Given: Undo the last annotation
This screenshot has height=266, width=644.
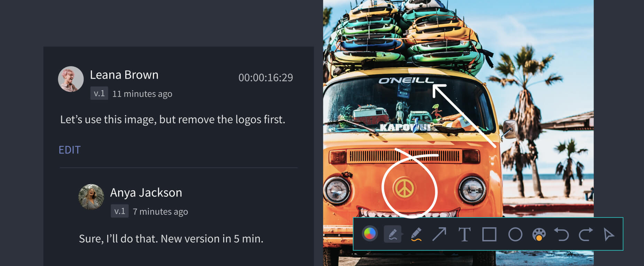Looking at the screenshot, I should (x=562, y=234).
